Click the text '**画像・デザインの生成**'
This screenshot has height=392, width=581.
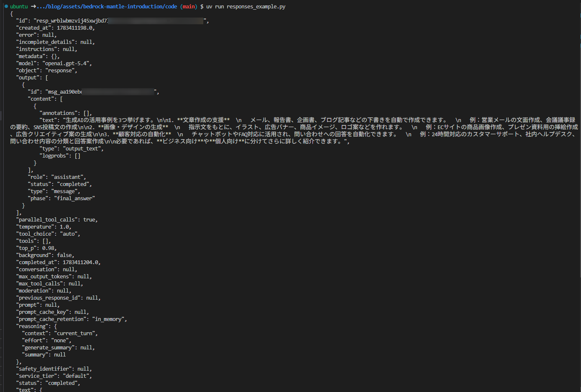point(133,127)
